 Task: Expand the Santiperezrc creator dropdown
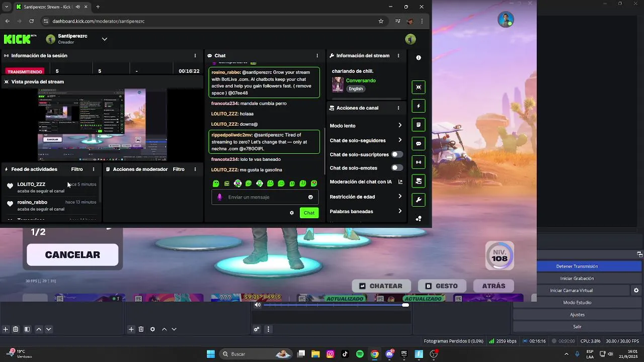tap(104, 39)
